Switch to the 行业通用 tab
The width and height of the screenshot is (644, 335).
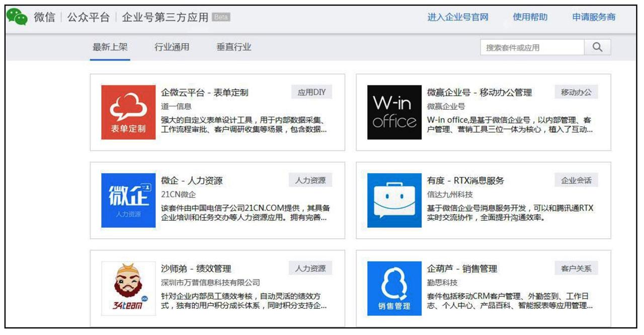tap(172, 47)
